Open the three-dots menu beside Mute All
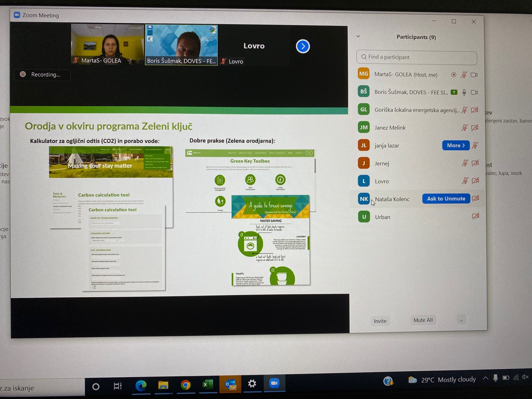Image resolution: width=532 pixels, height=399 pixels. (x=461, y=321)
